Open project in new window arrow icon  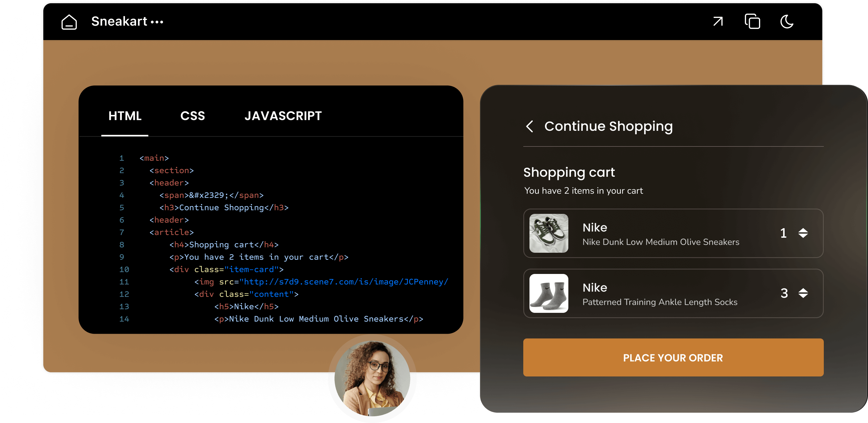point(718,22)
